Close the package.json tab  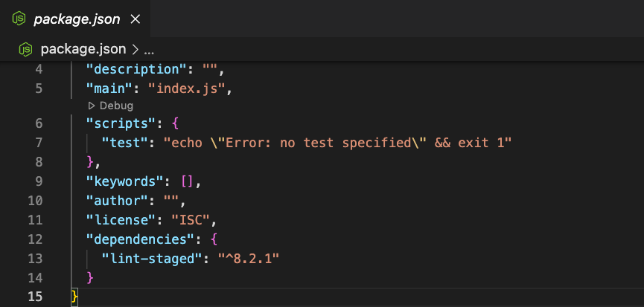[x=135, y=19]
